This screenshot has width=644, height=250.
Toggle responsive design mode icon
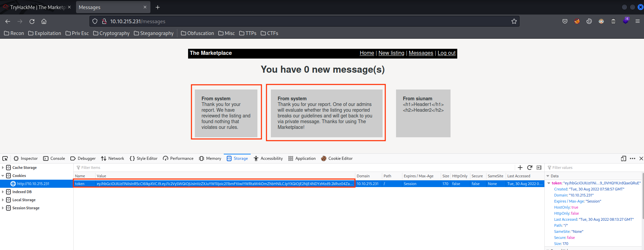click(x=623, y=158)
